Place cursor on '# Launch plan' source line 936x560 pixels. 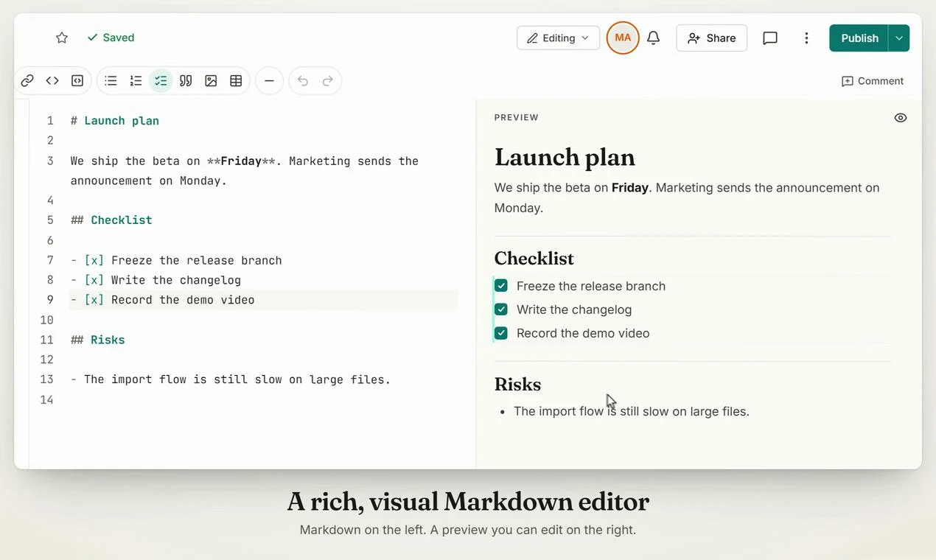point(115,121)
